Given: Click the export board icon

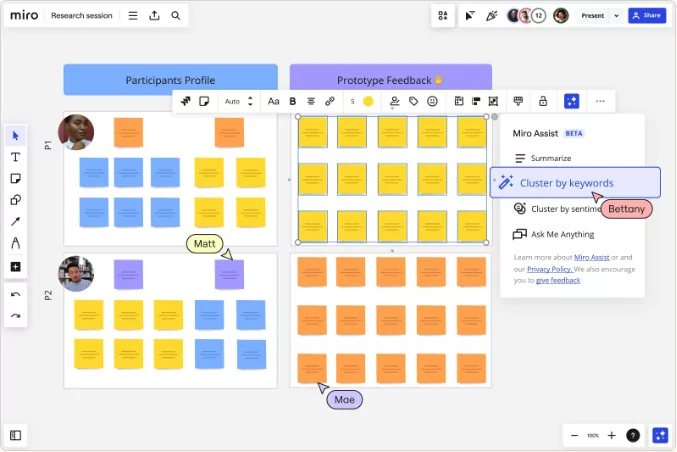Looking at the screenshot, I should click(154, 16).
